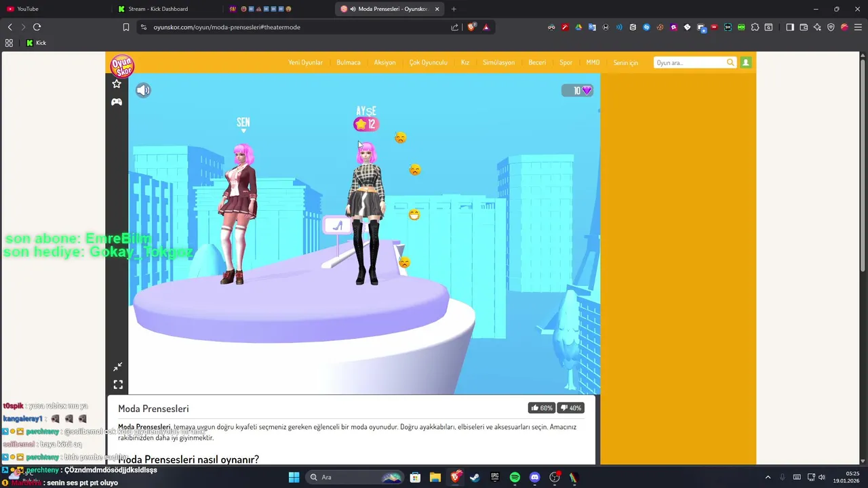
Task: Open the Beceri category
Action: click(x=537, y=62)
